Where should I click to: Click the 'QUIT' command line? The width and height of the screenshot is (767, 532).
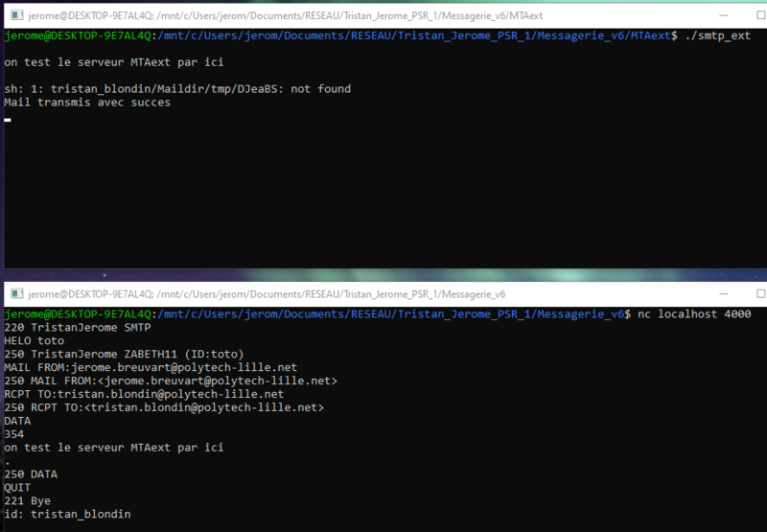pos(18,488)
